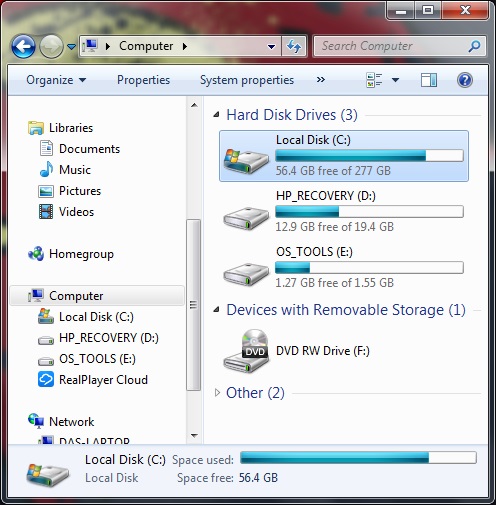Click the Computer icon in address bar
This screenshot has width=497, height=505.
point(90,46)
